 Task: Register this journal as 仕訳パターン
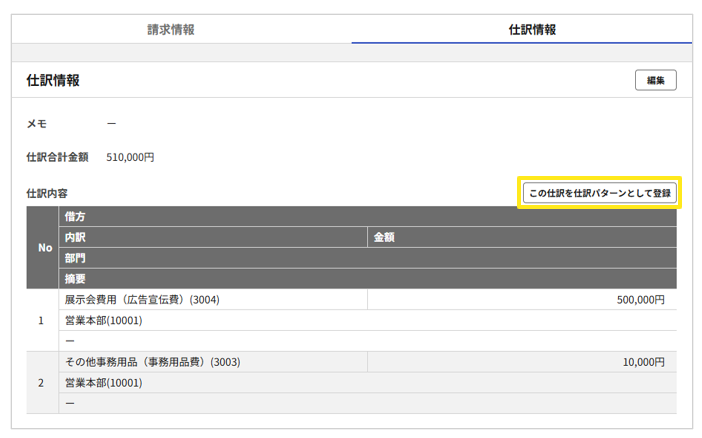click(599, 193)
